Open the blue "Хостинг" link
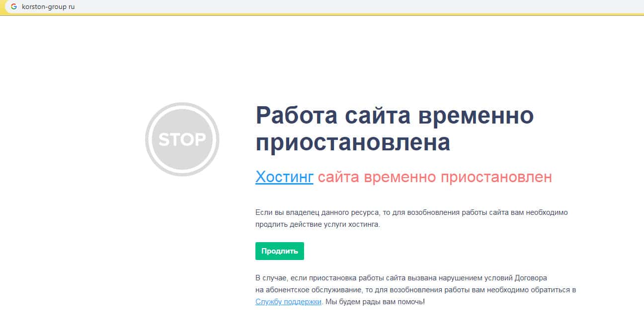This screenshot has width=644, height=327. click(284, 177)
